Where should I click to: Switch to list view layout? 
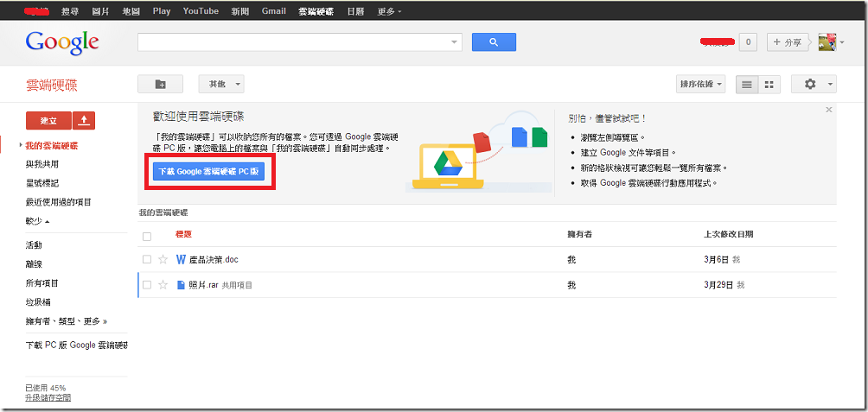[745, 84]
